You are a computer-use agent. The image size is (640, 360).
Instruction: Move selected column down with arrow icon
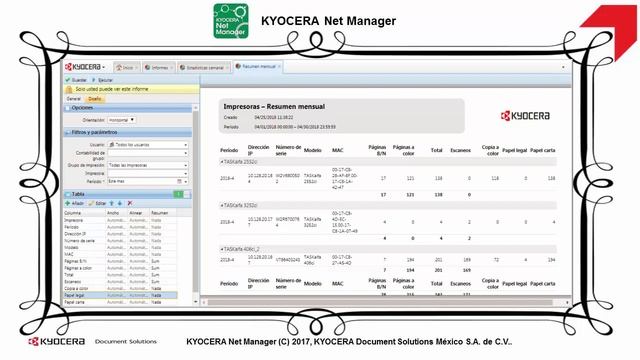[x=120, y=203]
